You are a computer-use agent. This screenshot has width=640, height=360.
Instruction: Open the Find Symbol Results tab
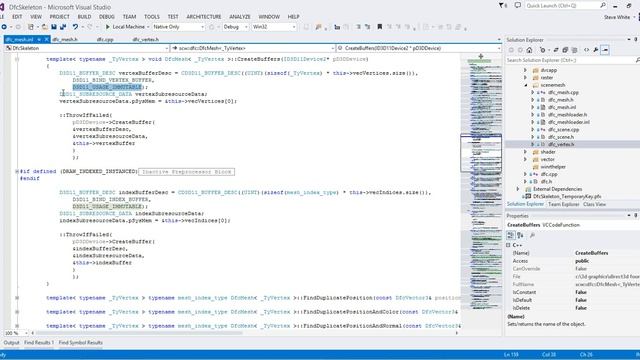tap(80, 343)
